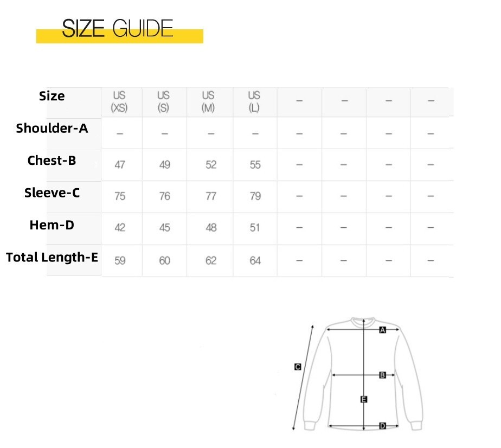This screenshot has height=448, width=501.
Task: Click chest value 55 for size L
Action: (x=255, y=164)
